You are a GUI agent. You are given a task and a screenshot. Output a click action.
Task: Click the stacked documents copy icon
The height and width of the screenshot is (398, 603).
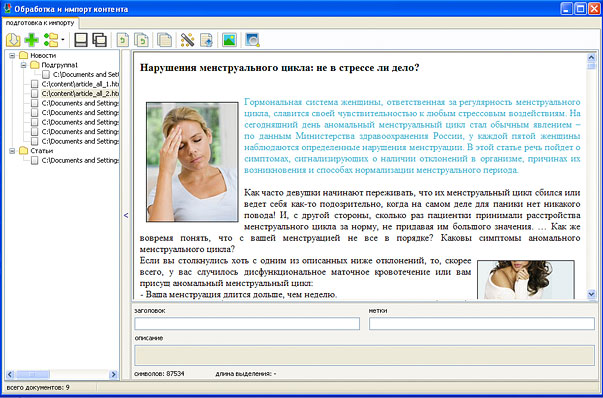tap(165, 40)
